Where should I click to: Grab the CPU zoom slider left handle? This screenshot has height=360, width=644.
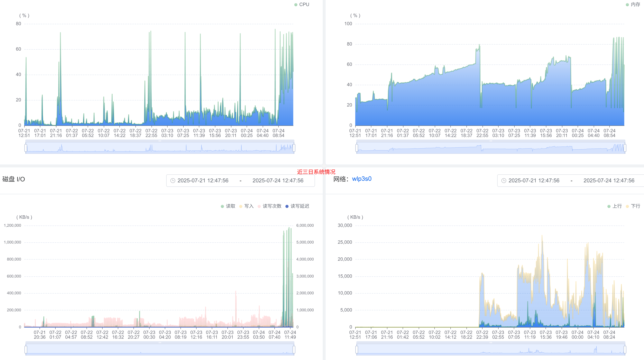point(26,148)
